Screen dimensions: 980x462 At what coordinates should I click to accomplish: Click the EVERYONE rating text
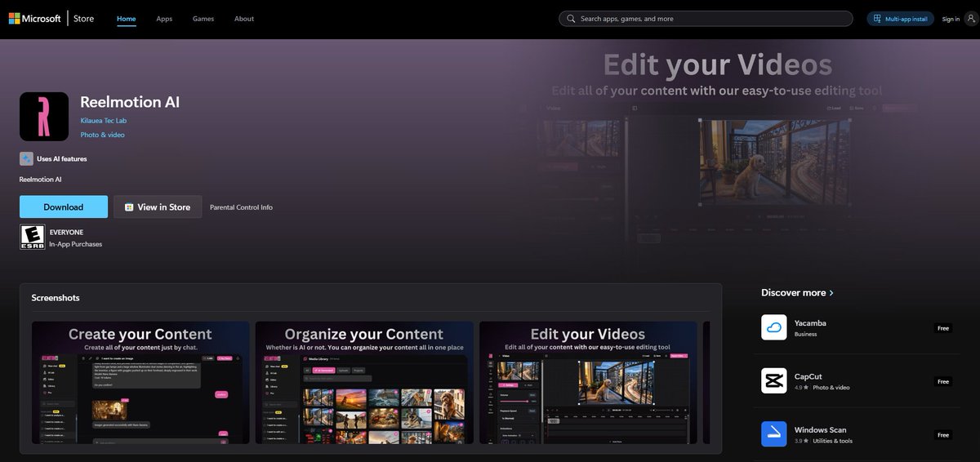66,233
